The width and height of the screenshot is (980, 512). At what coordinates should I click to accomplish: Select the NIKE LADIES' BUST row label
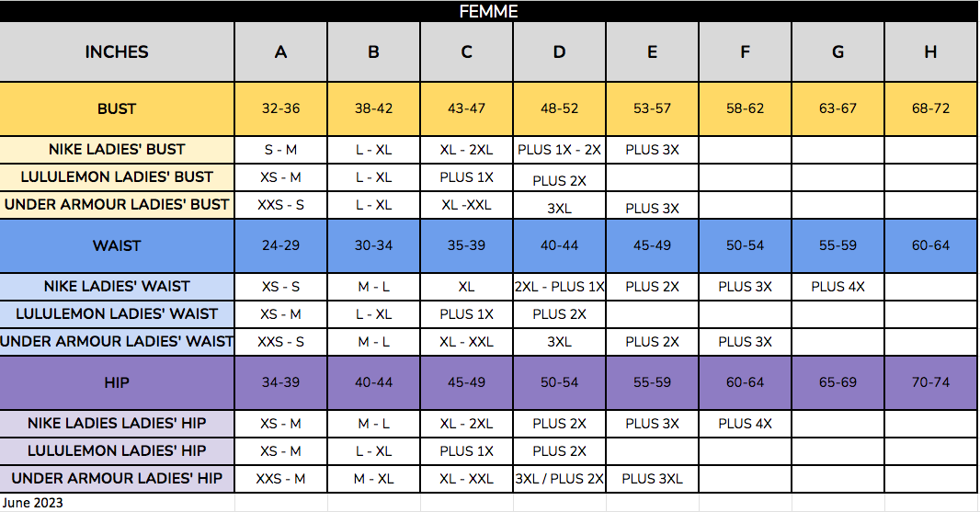(117, 149)
